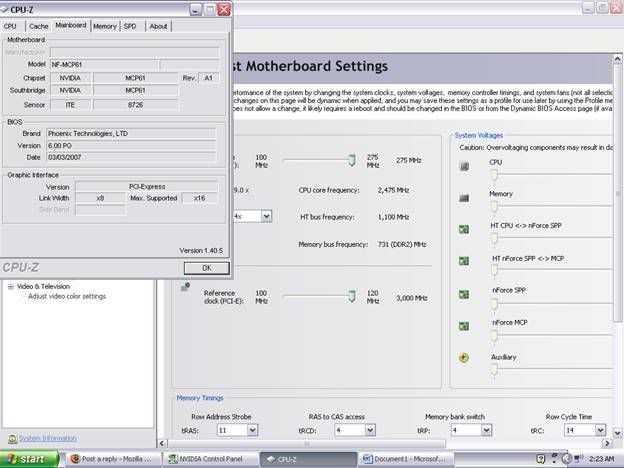Click the nForce SPP voltage slider handle

494,304
